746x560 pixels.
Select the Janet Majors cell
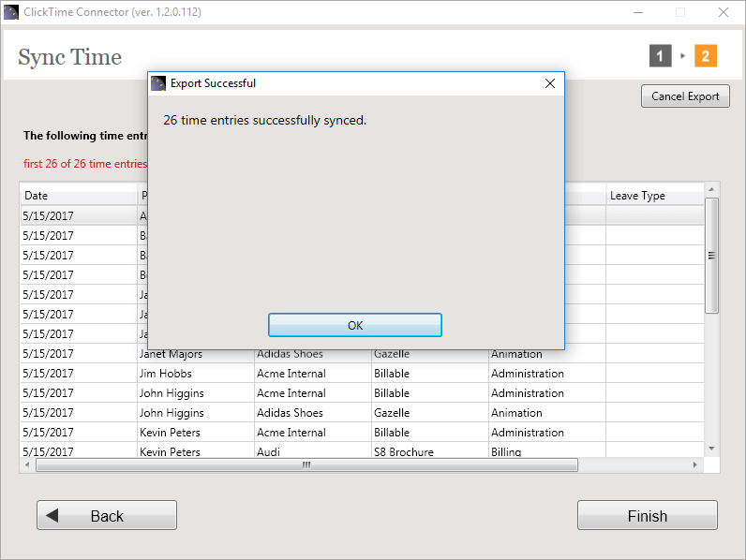pyautogui.click(x=196, y=354)
